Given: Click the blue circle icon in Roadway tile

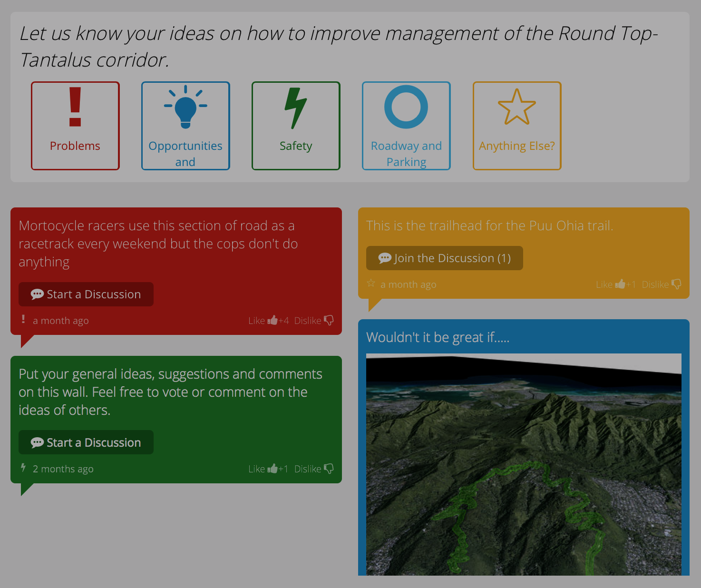Looking at the screenshot, I should coord(406,107).
